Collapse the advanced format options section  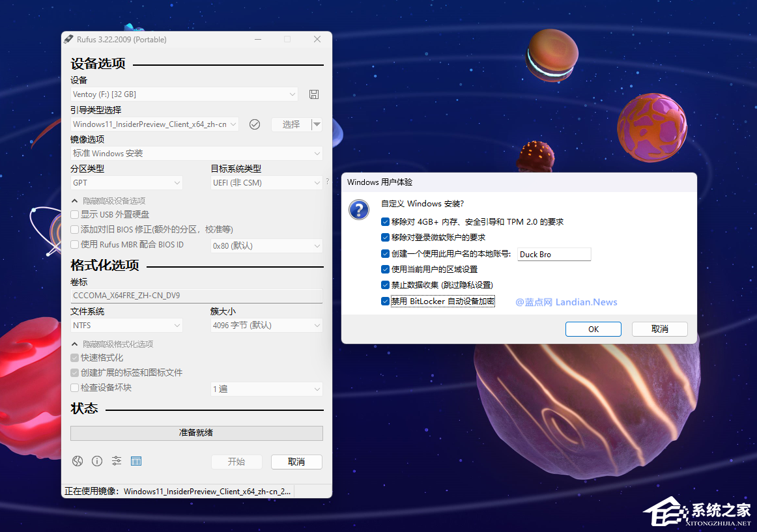pyautogui.click(x=75, y=344)
